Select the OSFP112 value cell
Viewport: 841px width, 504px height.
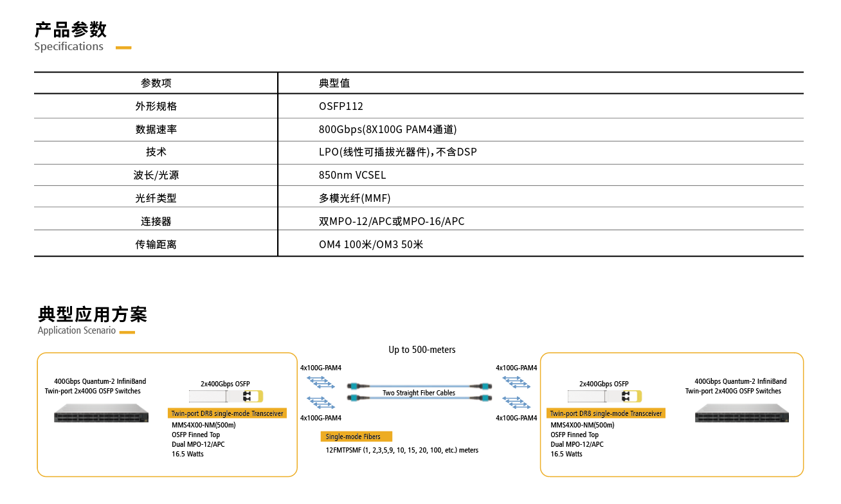pos(541,106)
